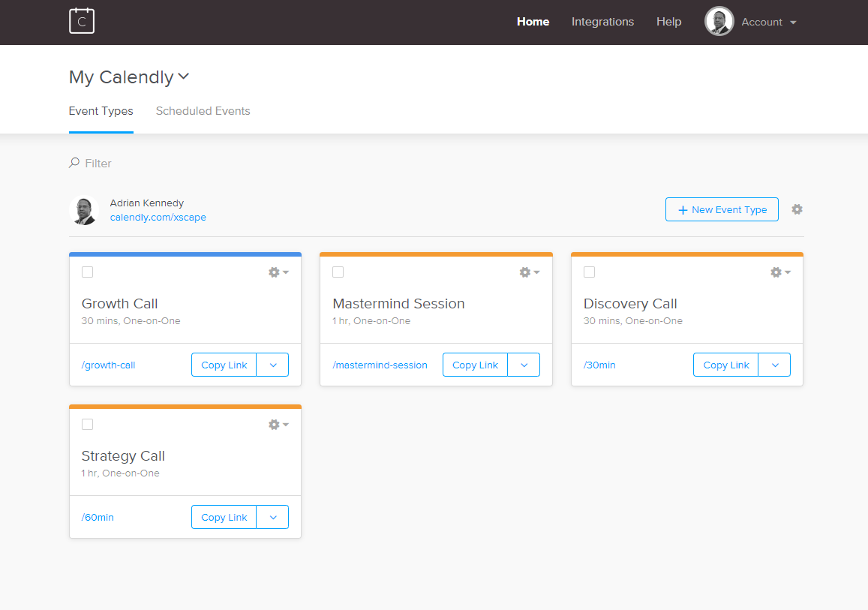The height and width of the screenshot is (610, 868).
Task: Copy link for Strategy Call
Action: click(224, 517)
